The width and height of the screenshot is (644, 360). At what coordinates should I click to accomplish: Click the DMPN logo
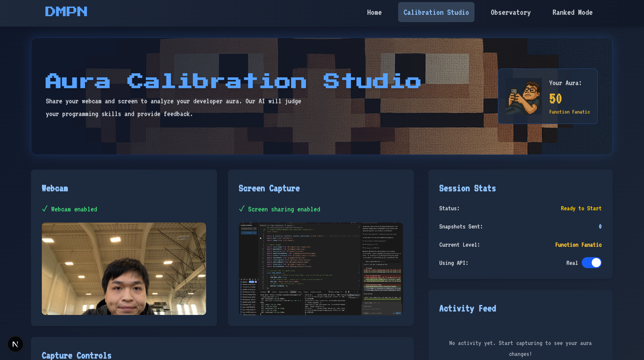coord(66,12)
